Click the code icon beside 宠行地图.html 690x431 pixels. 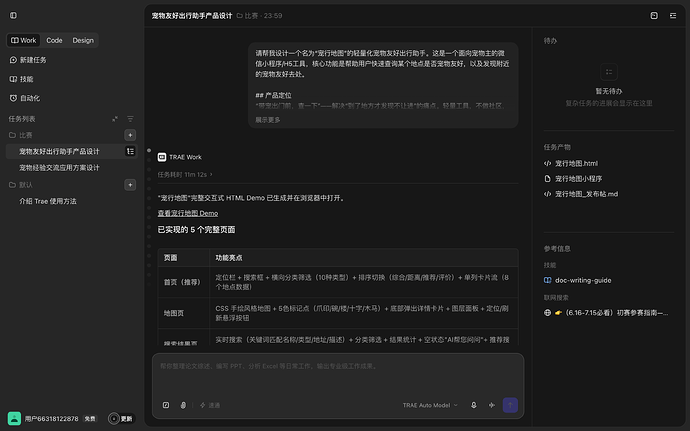click(x=547, y=163)
